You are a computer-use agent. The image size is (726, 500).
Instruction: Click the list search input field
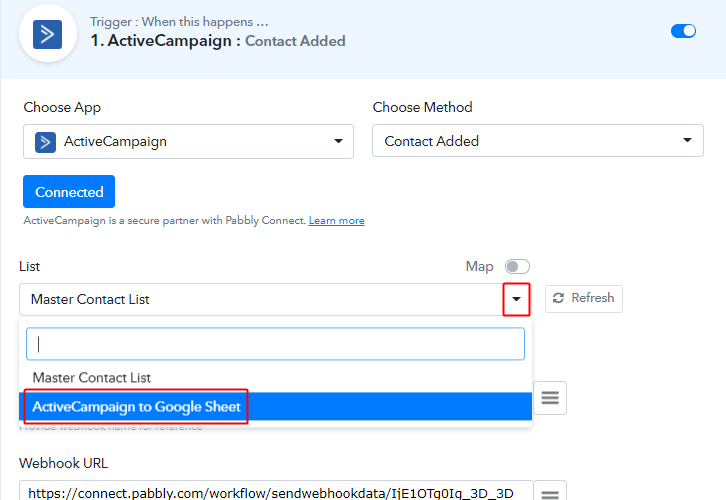tap(275, 344)
